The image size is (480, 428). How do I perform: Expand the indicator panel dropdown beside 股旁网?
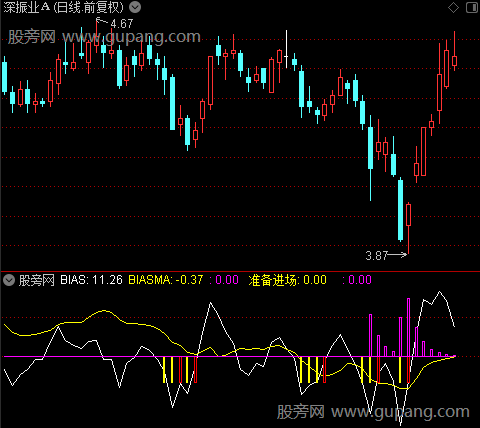pyautogui.click(x=9, y=280)
